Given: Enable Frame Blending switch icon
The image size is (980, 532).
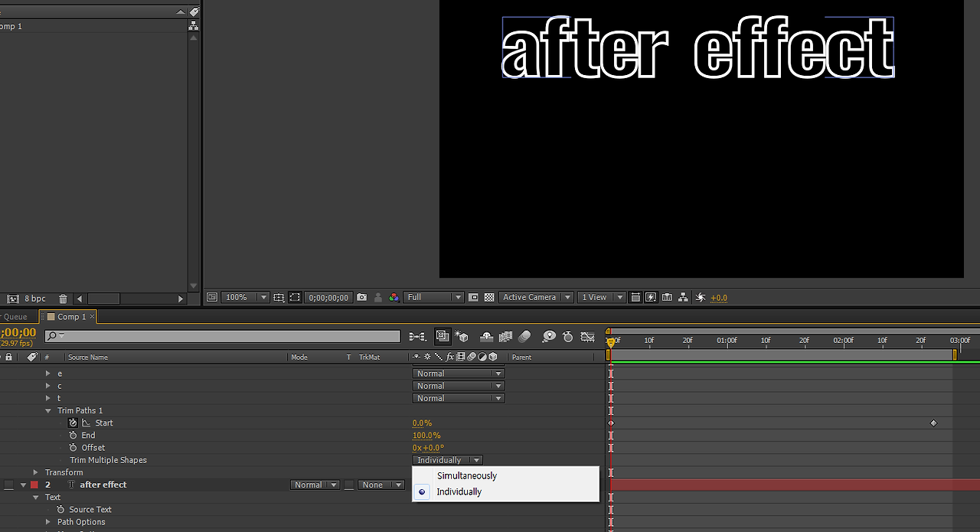Looking at the screenshot, I should tap(506, 336).
